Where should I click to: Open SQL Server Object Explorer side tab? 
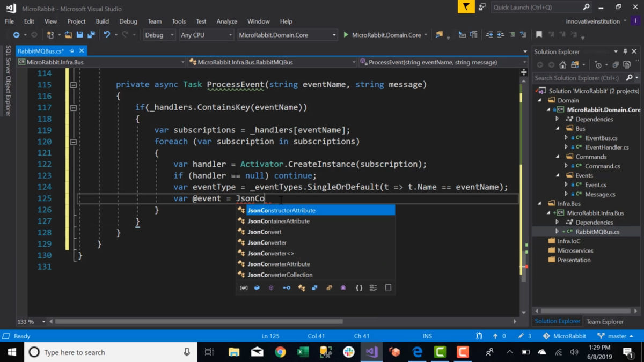point(8,80)
